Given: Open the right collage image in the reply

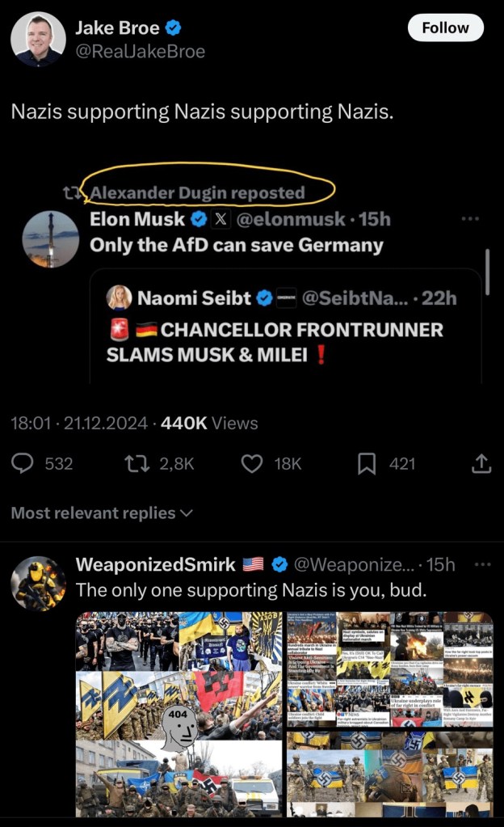Looking at the screenshot, I should pyautogui.click(x=389, y=715).
